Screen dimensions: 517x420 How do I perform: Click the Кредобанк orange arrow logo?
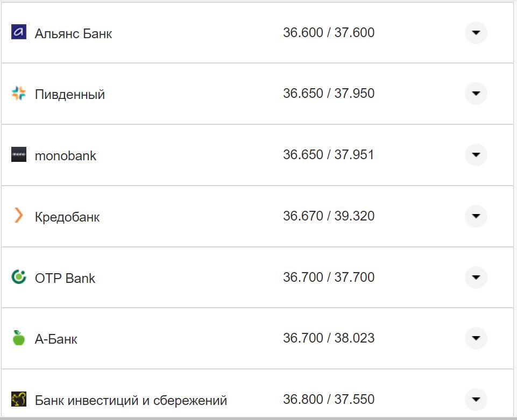[19, 216]
